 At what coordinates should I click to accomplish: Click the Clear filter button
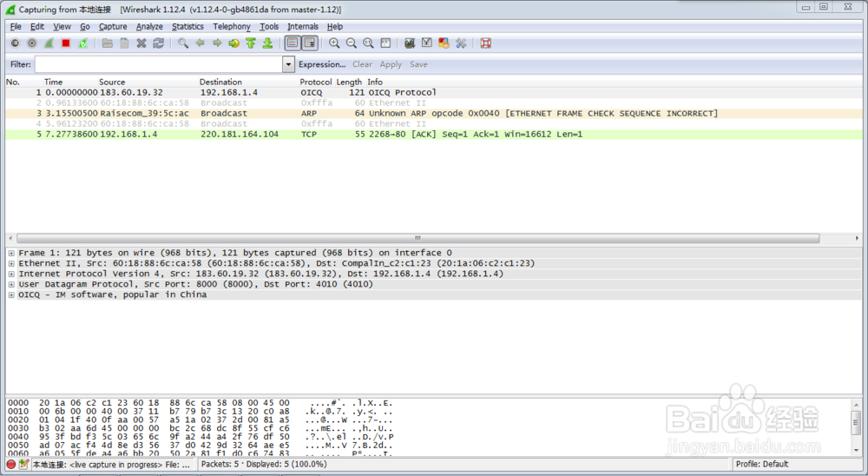363,65
